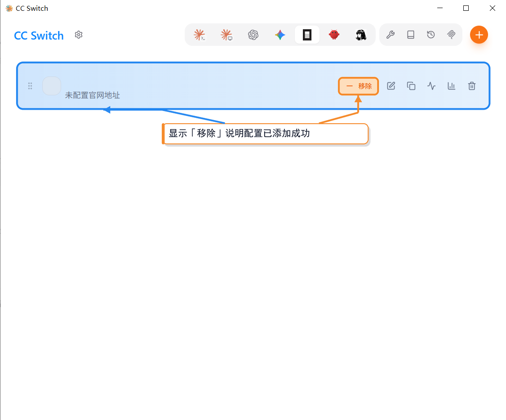
Task: Add a new provider with orange plus button
Action: pos(479,35)
